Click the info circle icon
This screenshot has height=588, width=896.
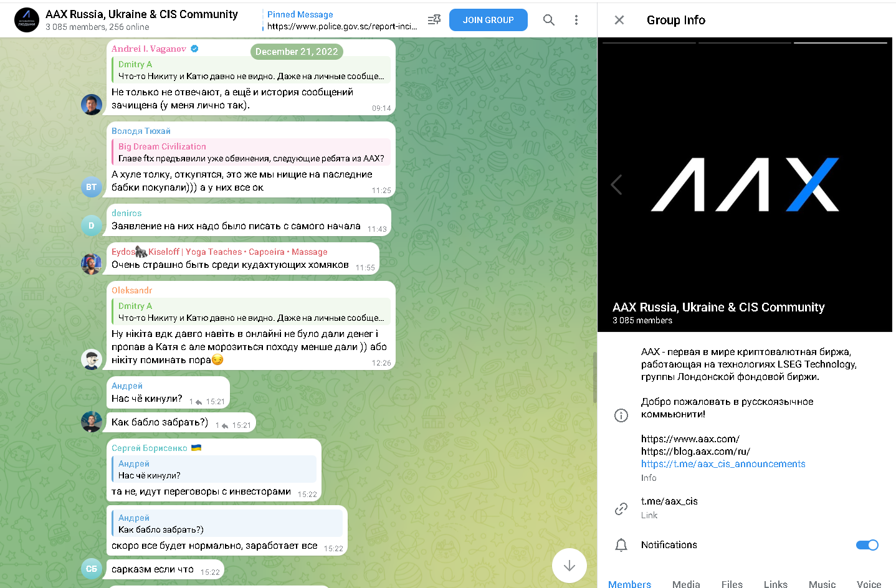coord(621,415)
